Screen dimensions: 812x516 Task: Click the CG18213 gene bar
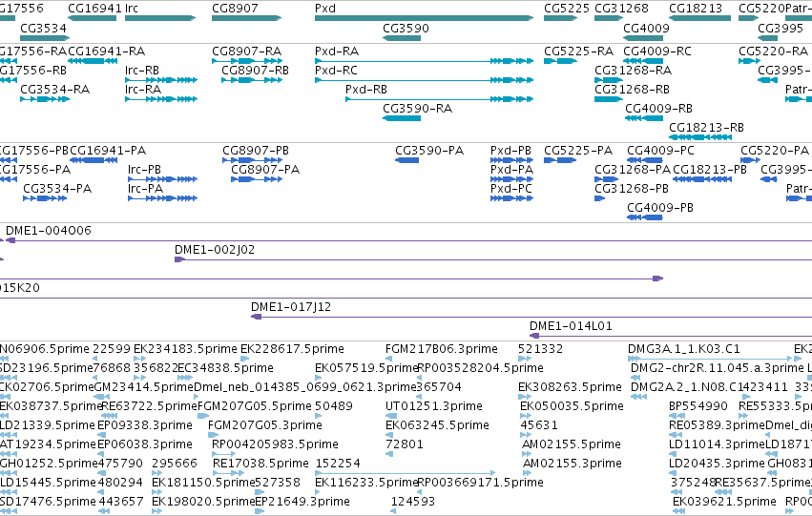coord(700,18)
